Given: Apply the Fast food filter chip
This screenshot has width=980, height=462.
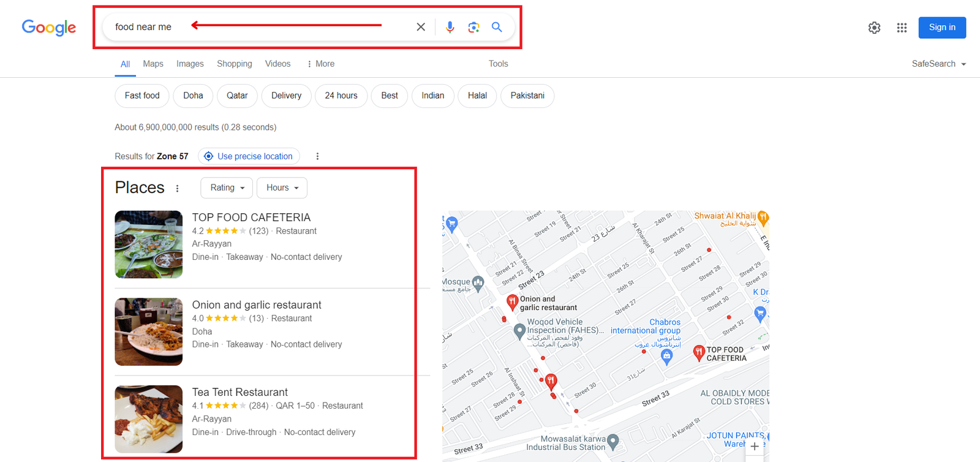Looking at the screenshot, I should [142, 96].
